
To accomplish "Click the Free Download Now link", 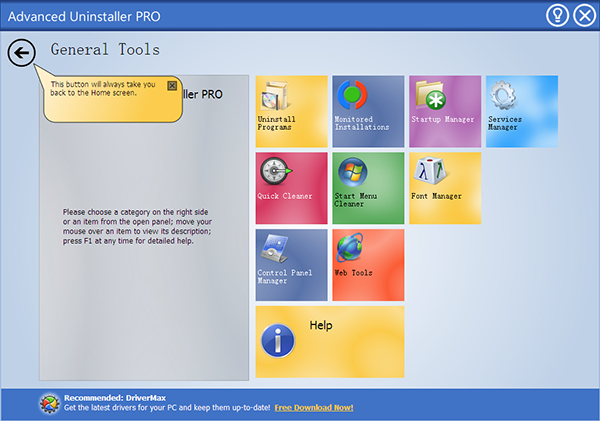I will pyautogui.click(x=314, y=408).
